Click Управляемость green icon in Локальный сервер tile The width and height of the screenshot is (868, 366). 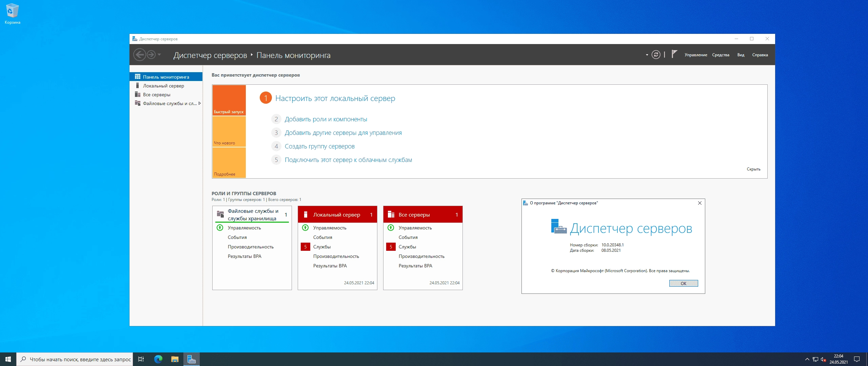(305, 228)
